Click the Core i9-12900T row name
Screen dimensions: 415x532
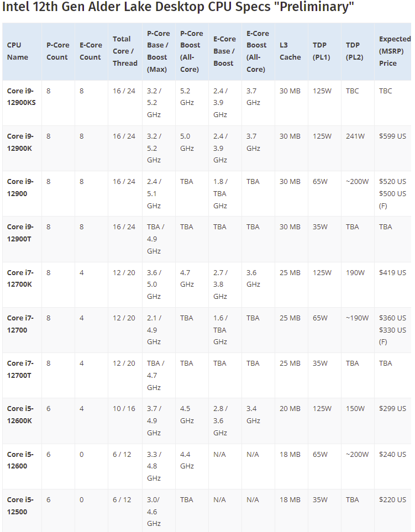click(20, 233)
